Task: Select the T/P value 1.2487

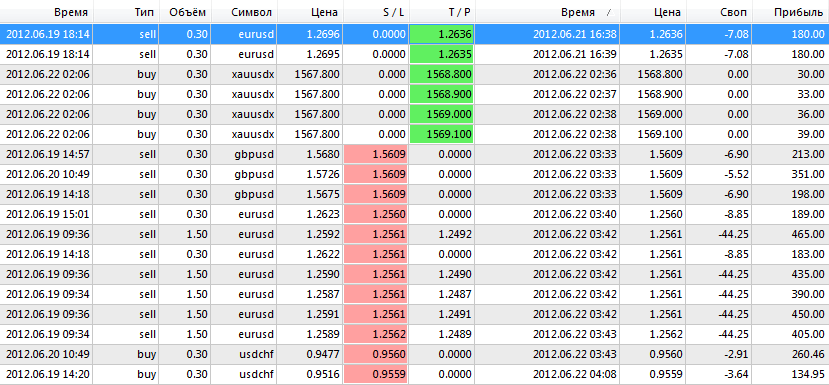Action: 454,295
